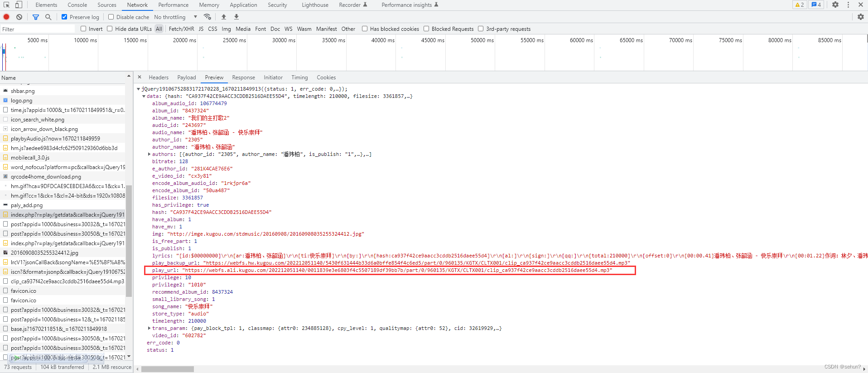Filter requests by JS type

click(201, 29)
